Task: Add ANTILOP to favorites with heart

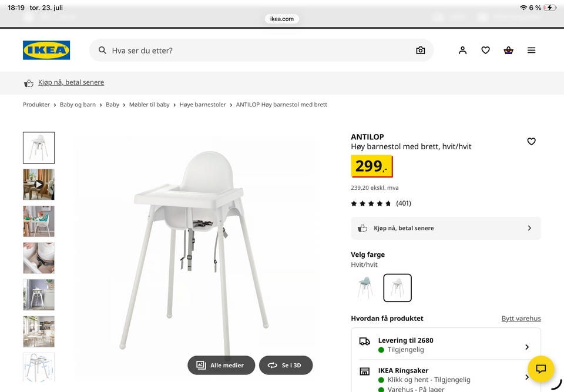Action: 531,142
